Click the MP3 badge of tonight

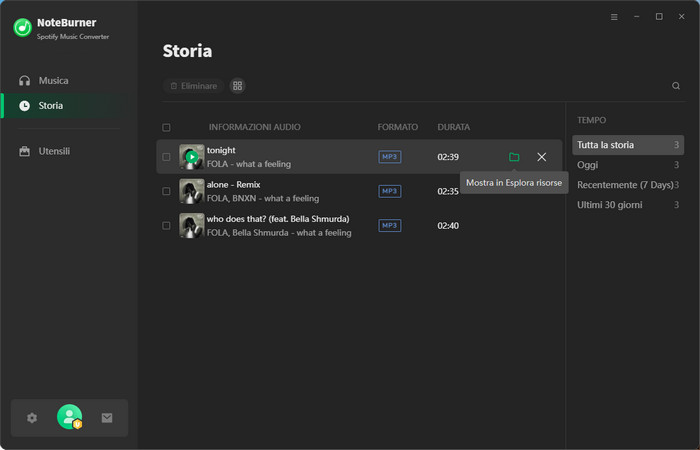coord(390,157)
